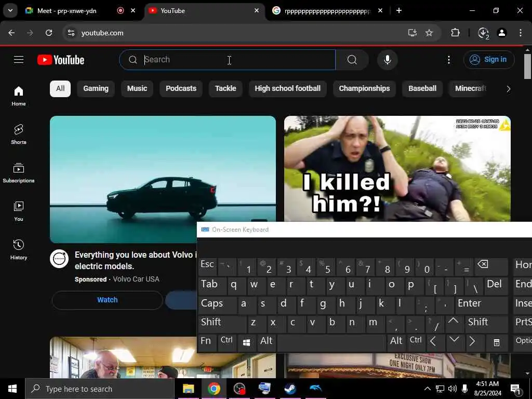The width and height of the screenshot is (532, 399).
Task: Start voice search with microphone icon
Action: coord(387,60)
